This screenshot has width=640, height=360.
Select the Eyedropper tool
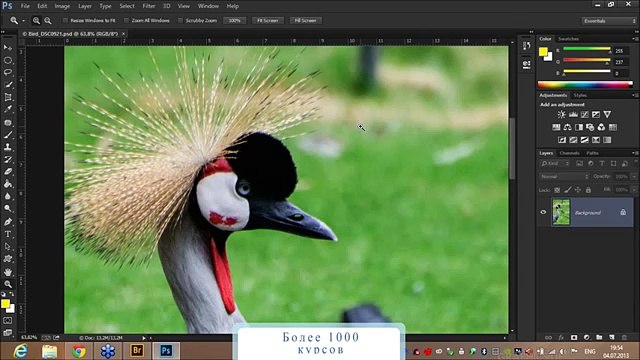[8, 109]
